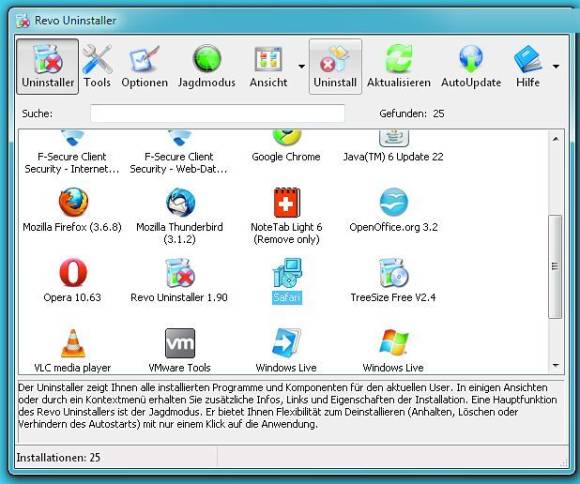580x484 pixels.
Task: Click the Uninstaller description text panel
Action: (290, 412)
